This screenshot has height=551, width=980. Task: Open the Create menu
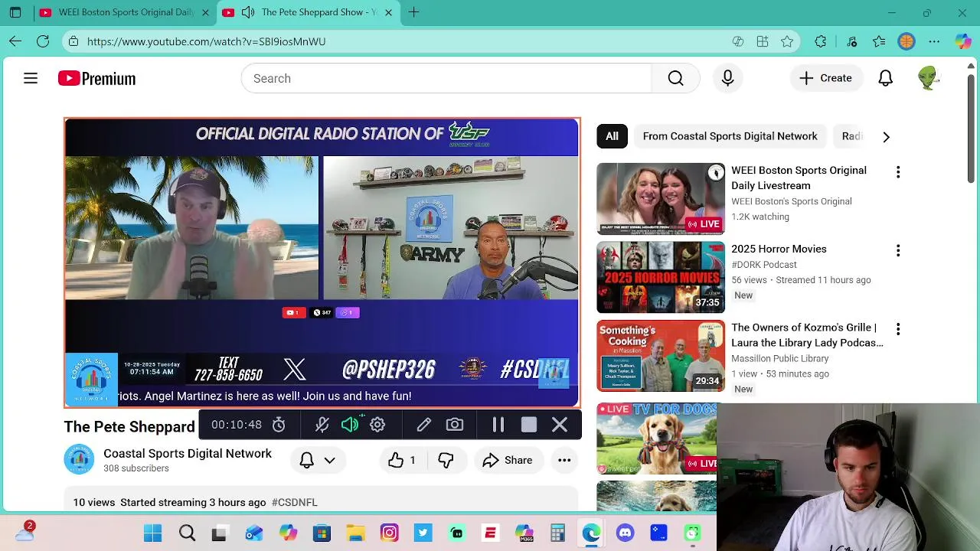[825, 78]
